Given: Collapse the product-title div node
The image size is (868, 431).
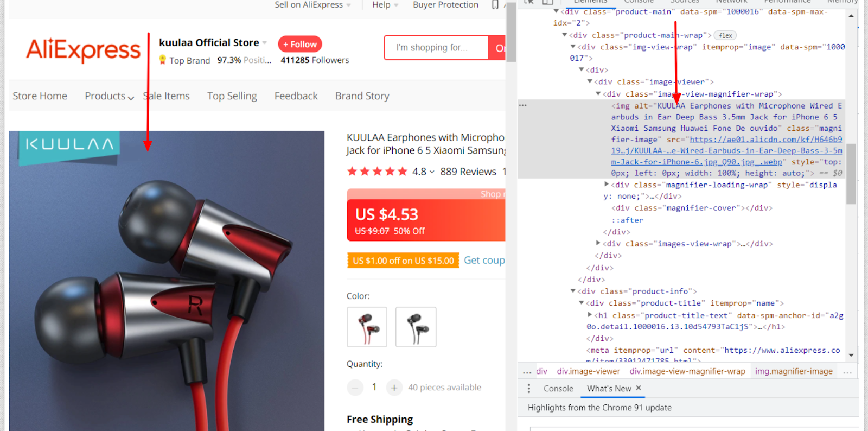Looking at the screenshot, I should [582, 303].
